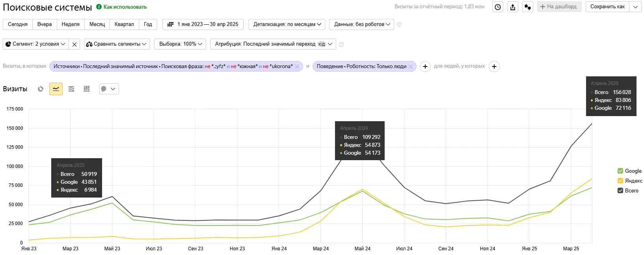
Task: Switch to the Неделя period tab
Action: point(71,24)
